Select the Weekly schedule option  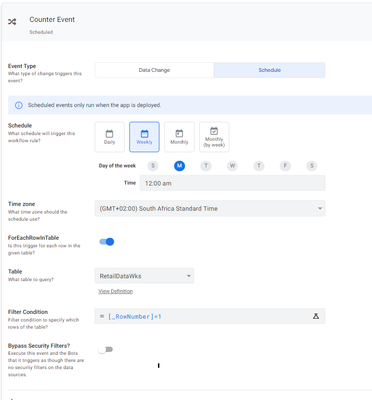(144, 137)
